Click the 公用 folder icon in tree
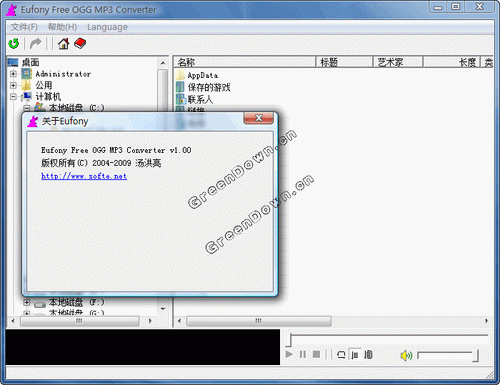 26,85
